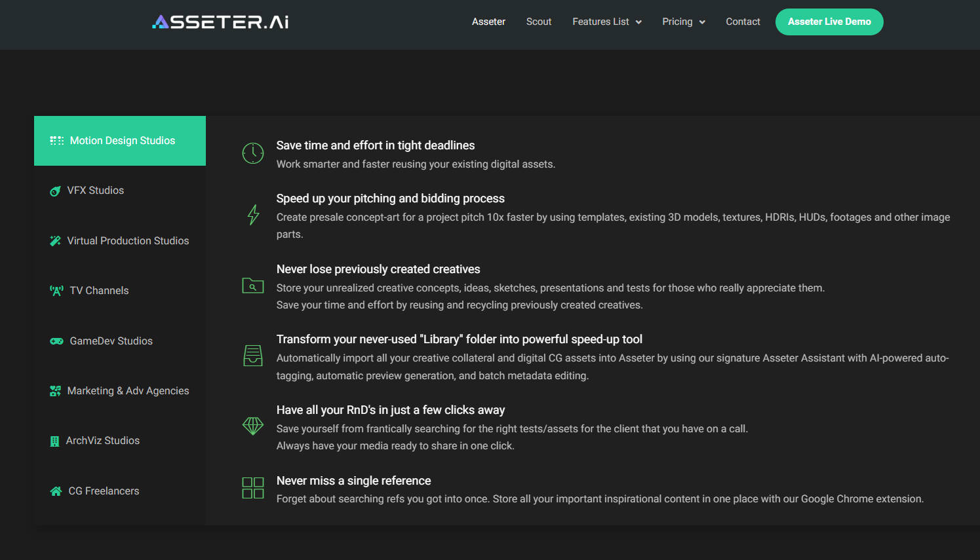Select the clapperboard icon for Virtual Production Studios
The width and height of the screenshot is (980, 560).
coord(55,240)
